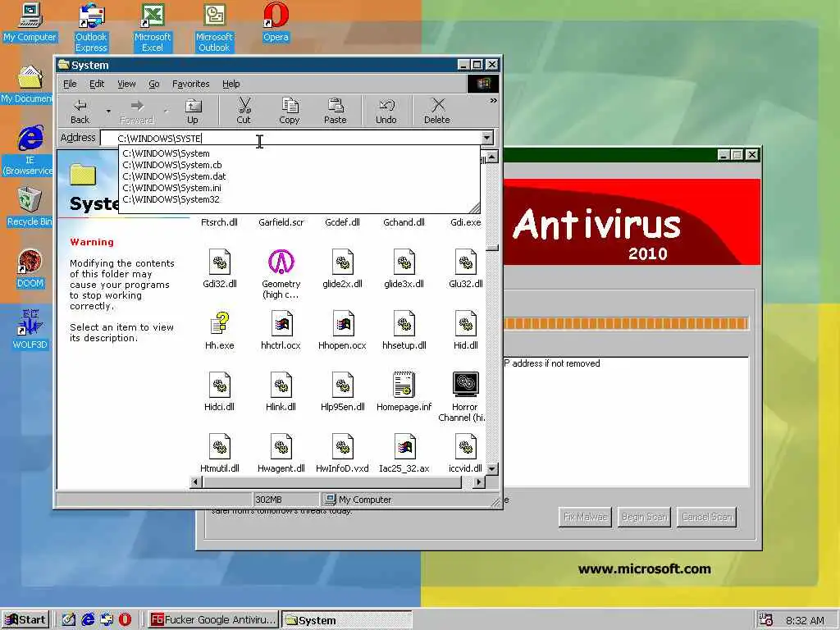Choose C:\WINDOWS\System32 suggestion

tap(299, 199)
